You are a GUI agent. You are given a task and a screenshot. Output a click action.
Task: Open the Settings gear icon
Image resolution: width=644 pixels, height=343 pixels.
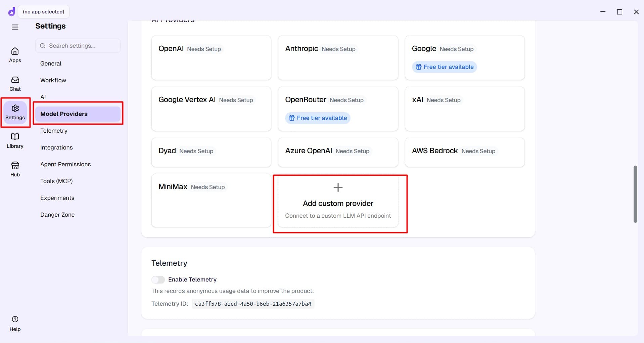pos(15,108)
